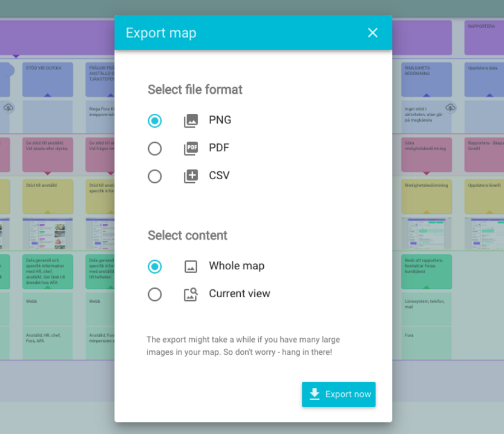Switch to the Current view radio option
This screenshot has height=434, width=504.
tap(155, 294)
